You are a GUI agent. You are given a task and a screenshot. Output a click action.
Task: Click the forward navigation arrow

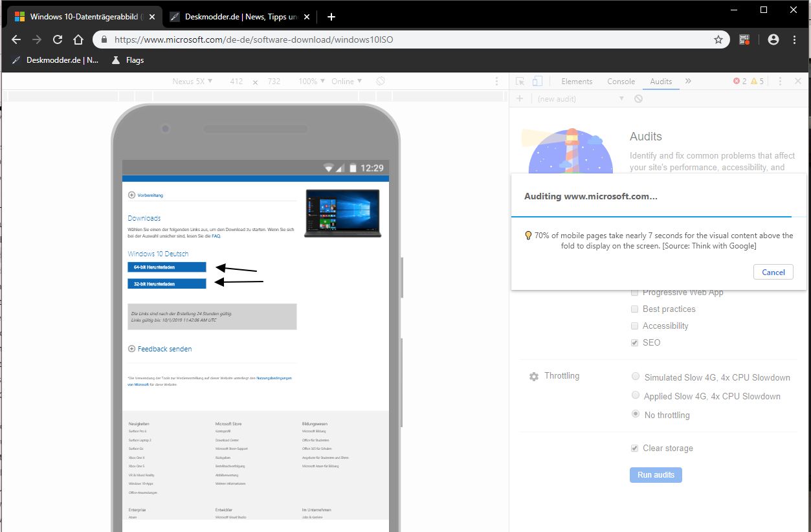[37, 39]
